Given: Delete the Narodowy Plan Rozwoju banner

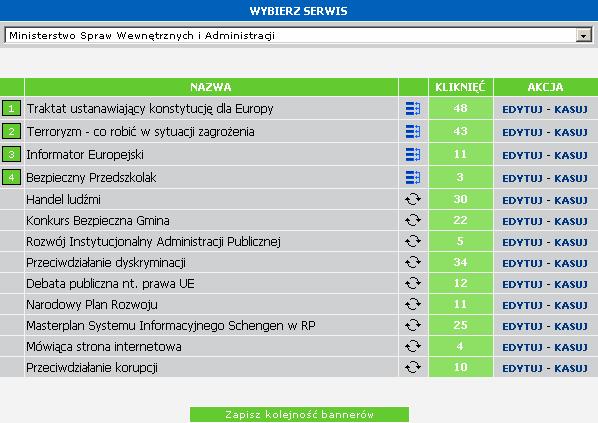Looking at the screenshot, I should tap(571, 305).
